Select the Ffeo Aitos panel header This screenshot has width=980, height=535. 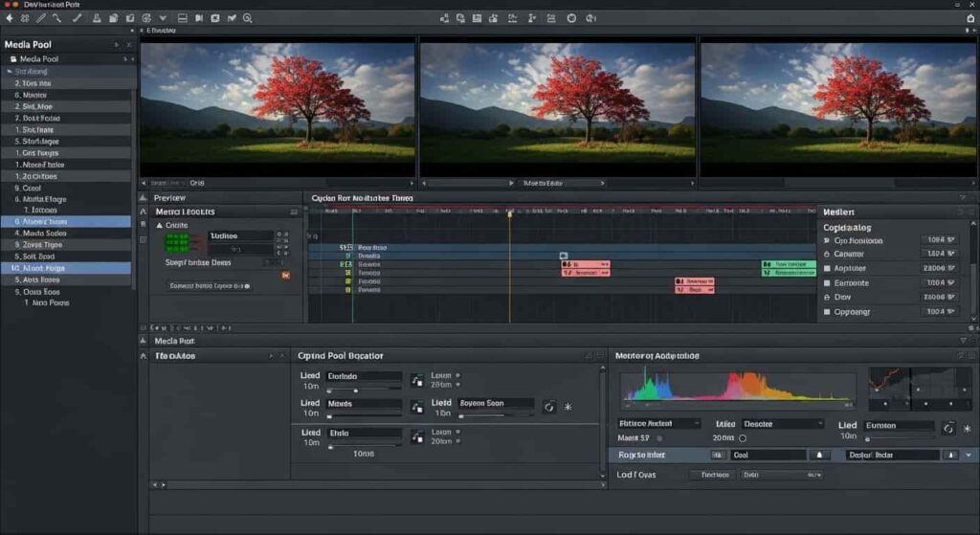tap(175, 356)
